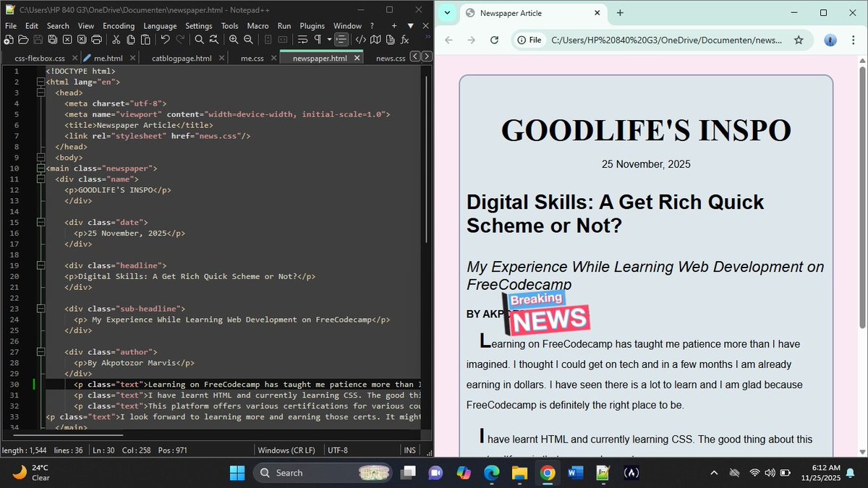Image resolution: width=868 pixels, height=488 pixels.
Task: Open the Document List panel icon
Action: (390, 40)
